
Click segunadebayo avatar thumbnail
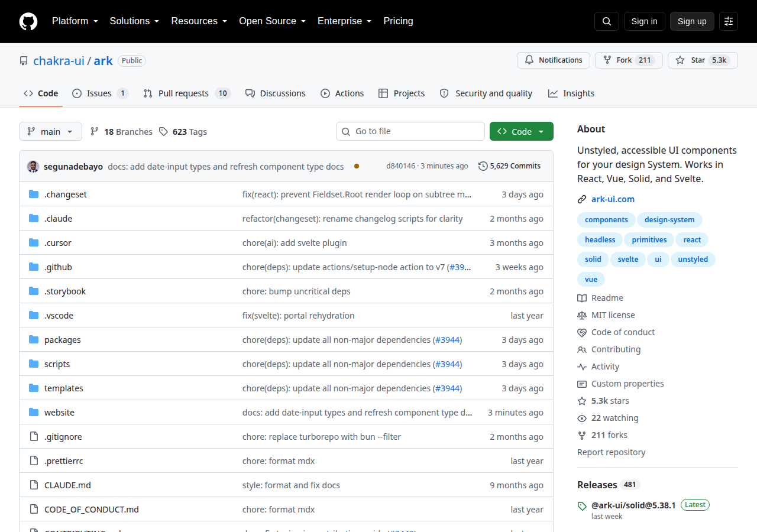pos(33,166)
